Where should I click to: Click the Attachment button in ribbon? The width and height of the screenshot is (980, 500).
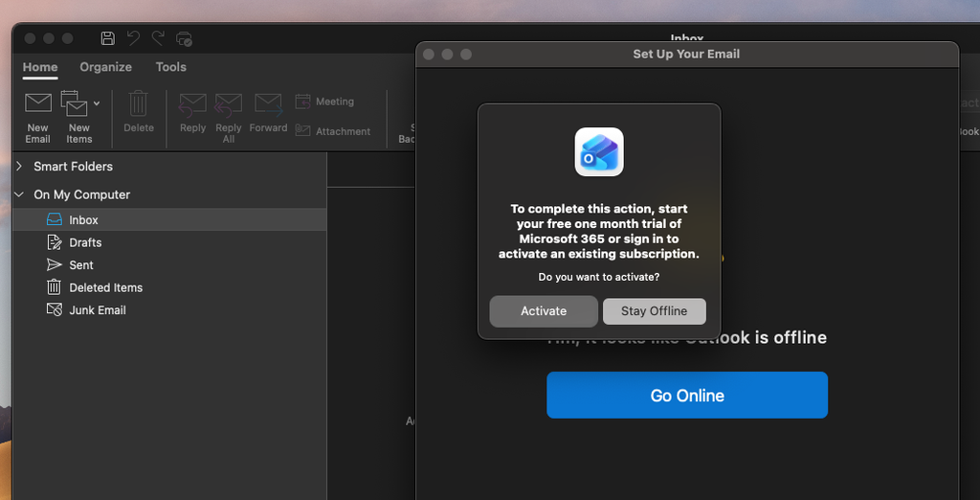point(333,131)
